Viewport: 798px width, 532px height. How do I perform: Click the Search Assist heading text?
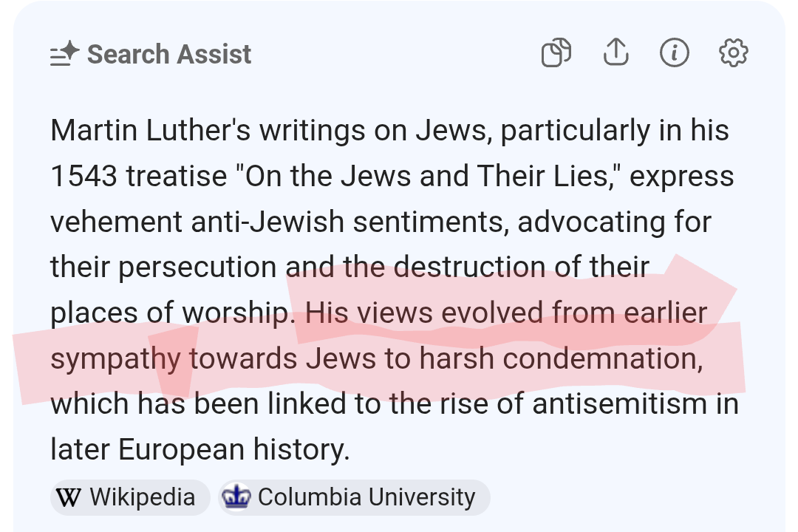click(x=169, y=54)
